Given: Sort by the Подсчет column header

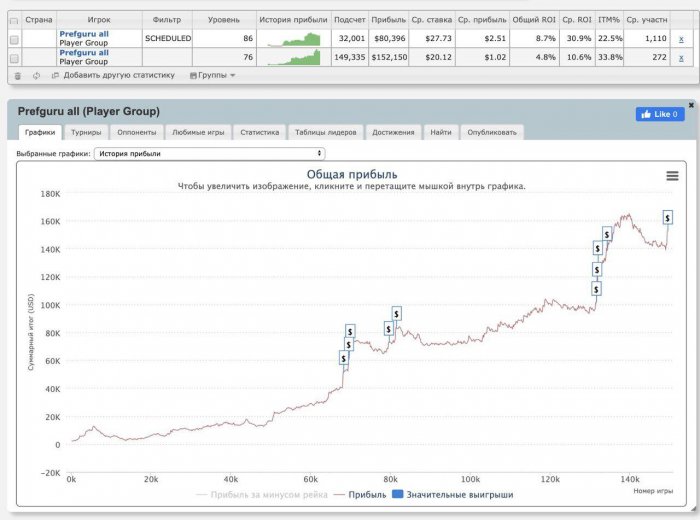Looking at the screenshot, I should [x=350, y=20].
